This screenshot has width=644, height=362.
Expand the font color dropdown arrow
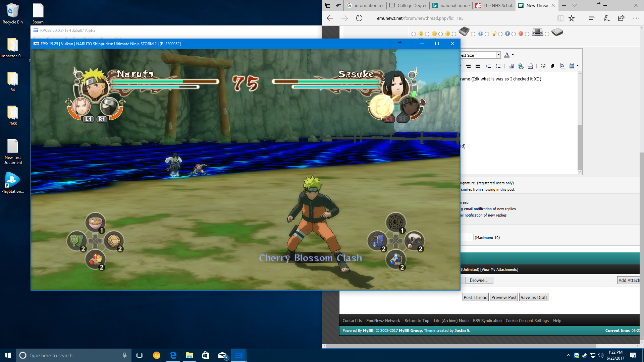(513, 55)
